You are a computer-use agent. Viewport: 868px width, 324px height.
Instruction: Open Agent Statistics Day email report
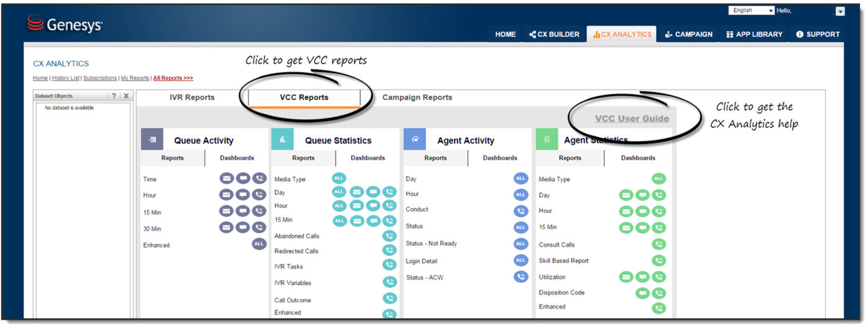[626, 195]
